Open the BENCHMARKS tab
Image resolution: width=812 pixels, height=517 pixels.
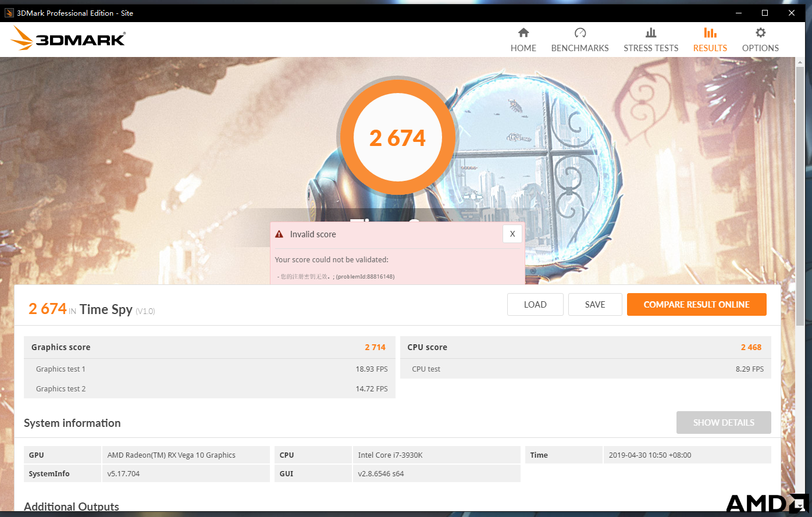580,40
